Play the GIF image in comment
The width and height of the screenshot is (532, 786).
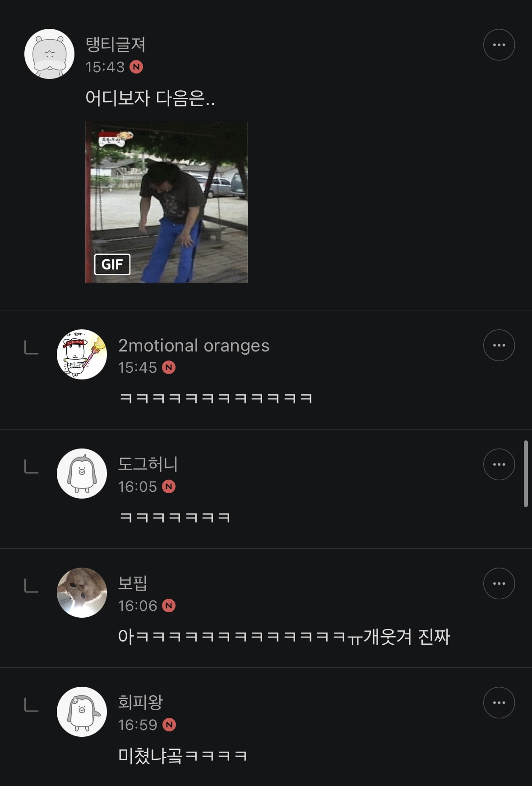[167, 202]
